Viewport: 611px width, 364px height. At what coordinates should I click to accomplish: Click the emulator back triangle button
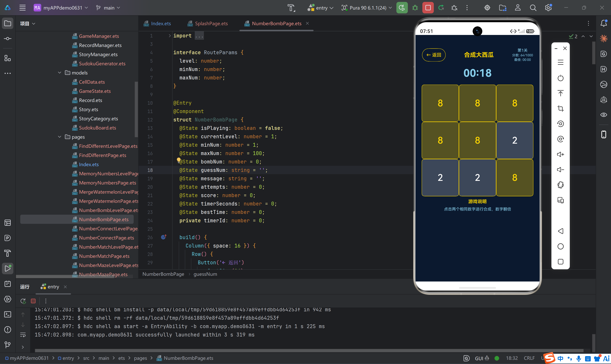tap(560, 231)
